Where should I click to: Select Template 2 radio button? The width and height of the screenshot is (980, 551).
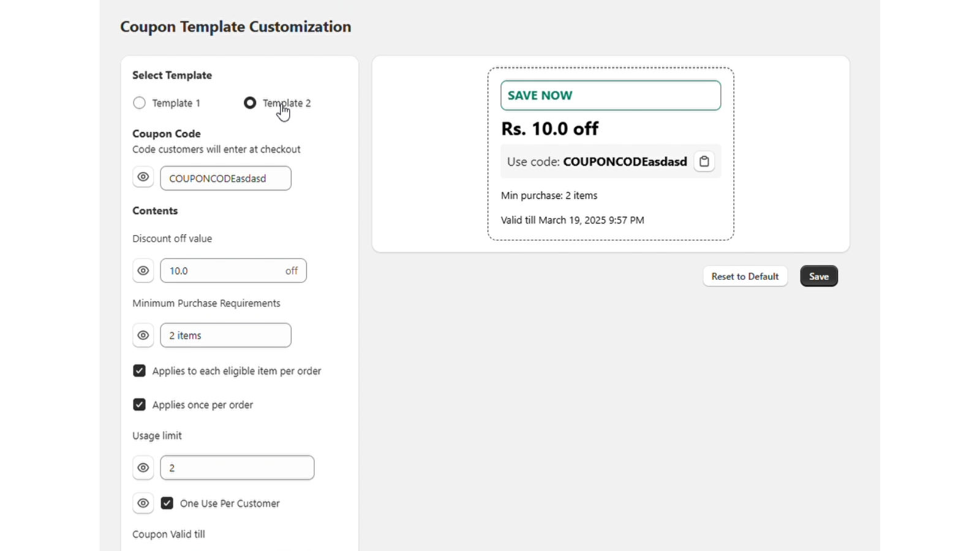point(250,103)
